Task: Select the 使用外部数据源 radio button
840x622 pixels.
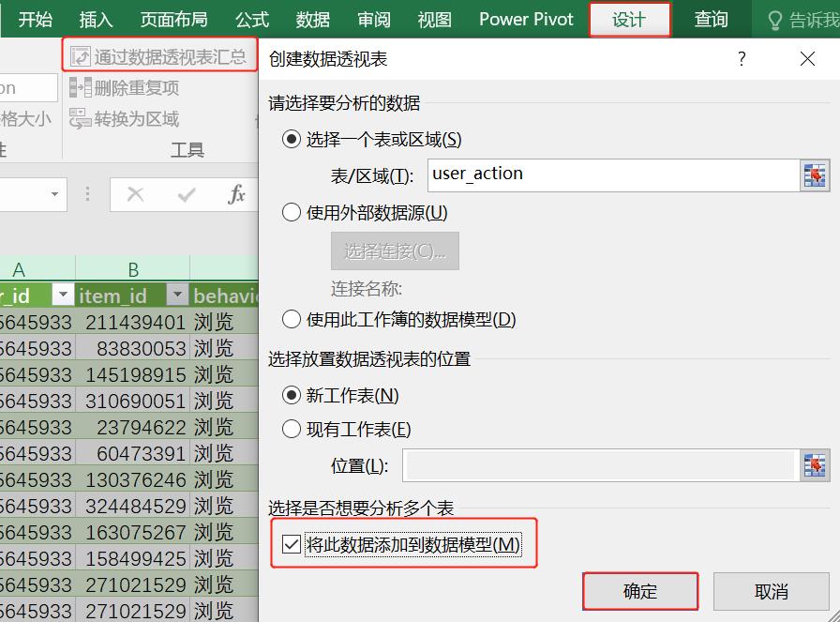Action: tap(292, 211)
